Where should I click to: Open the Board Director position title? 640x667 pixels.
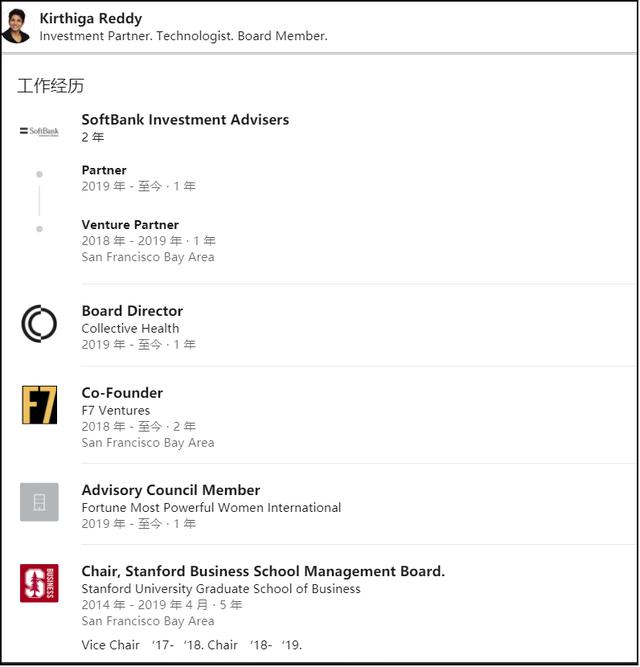(132, 311)
